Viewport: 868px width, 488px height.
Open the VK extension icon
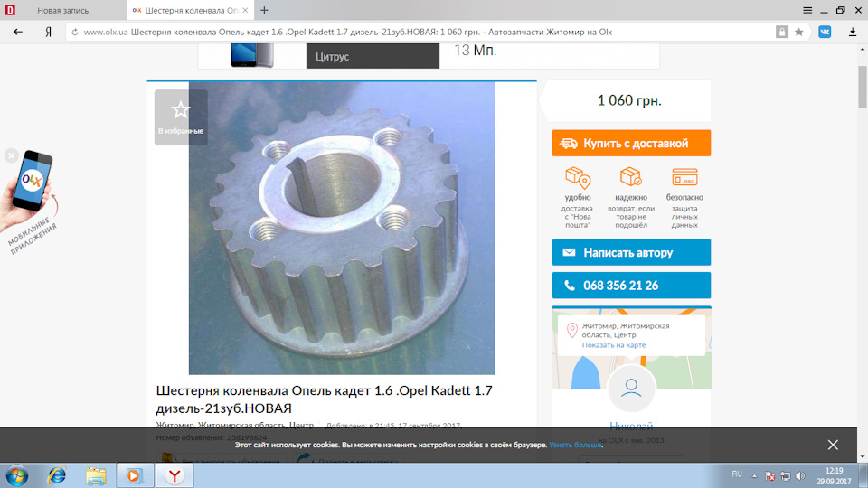(825, 33)
